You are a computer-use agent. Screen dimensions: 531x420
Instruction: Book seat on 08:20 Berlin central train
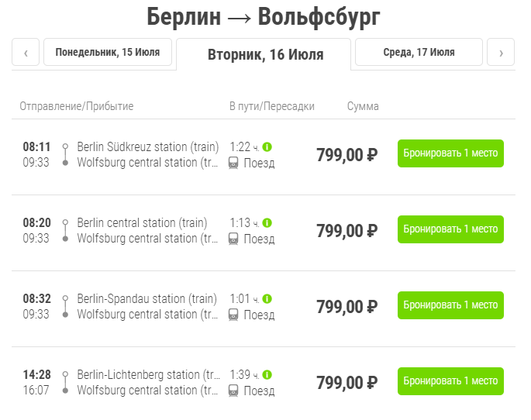point(450,229)
